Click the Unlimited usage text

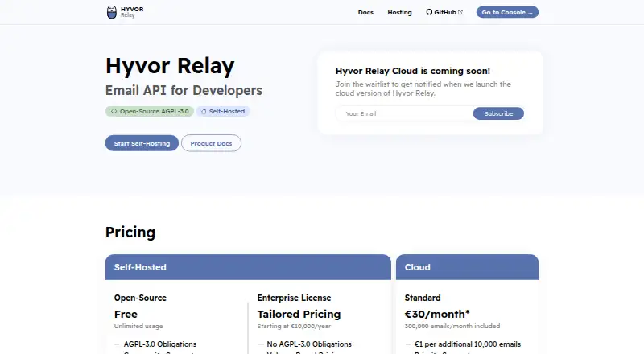(138, 326)
